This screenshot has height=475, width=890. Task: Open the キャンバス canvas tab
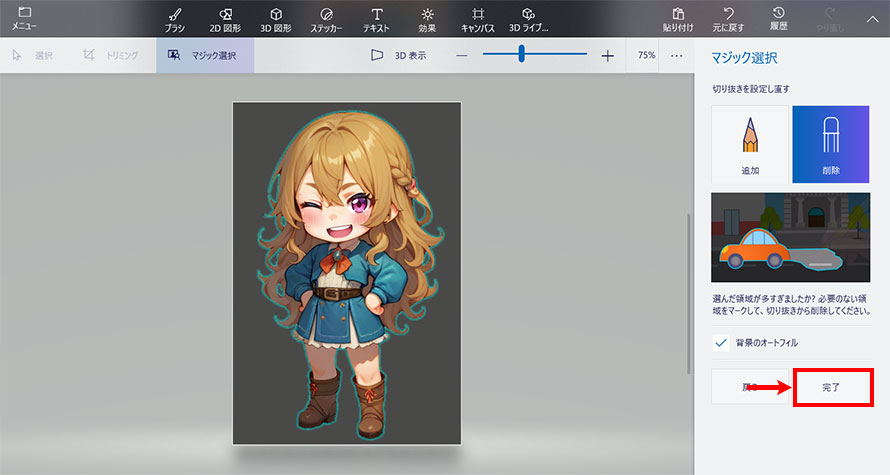tap(478, 19)
